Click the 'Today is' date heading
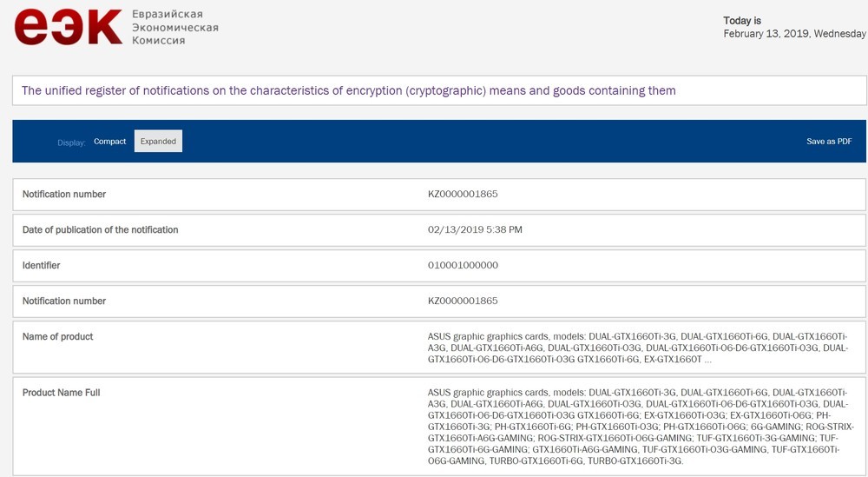868x477 pixels. pyautogui.click(x=742, y=21)
